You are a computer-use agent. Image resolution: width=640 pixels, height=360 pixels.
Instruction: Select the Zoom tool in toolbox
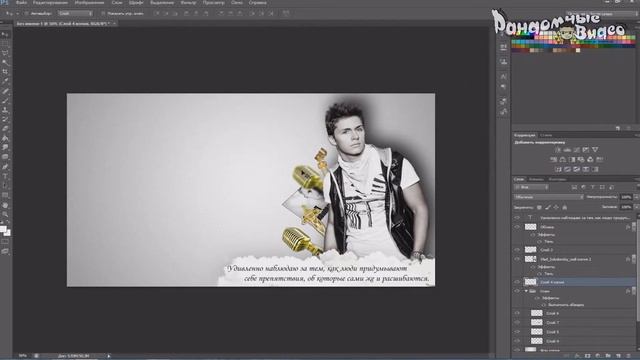(5, 214)
